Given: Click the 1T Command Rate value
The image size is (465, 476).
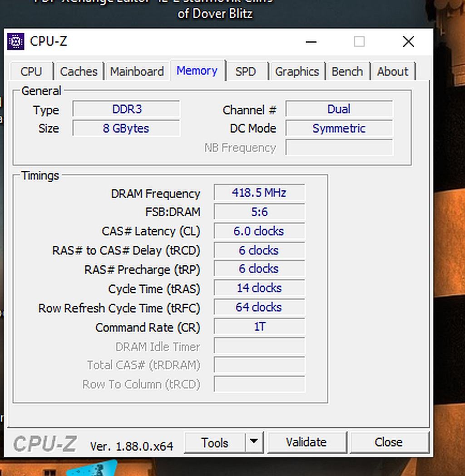Looking at the screenshot, I should click(x=259, y=326).
